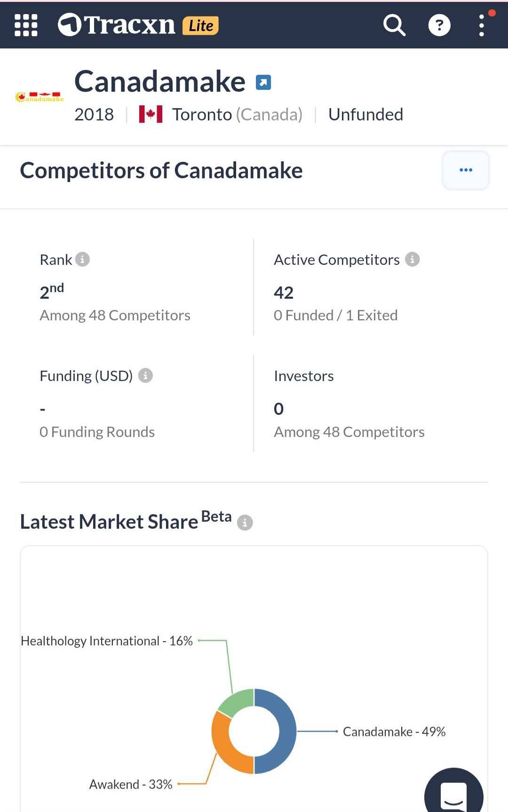Viewport: 508px width, 812px height.
Task: Show info for Rank
Action: click(82, 259)
